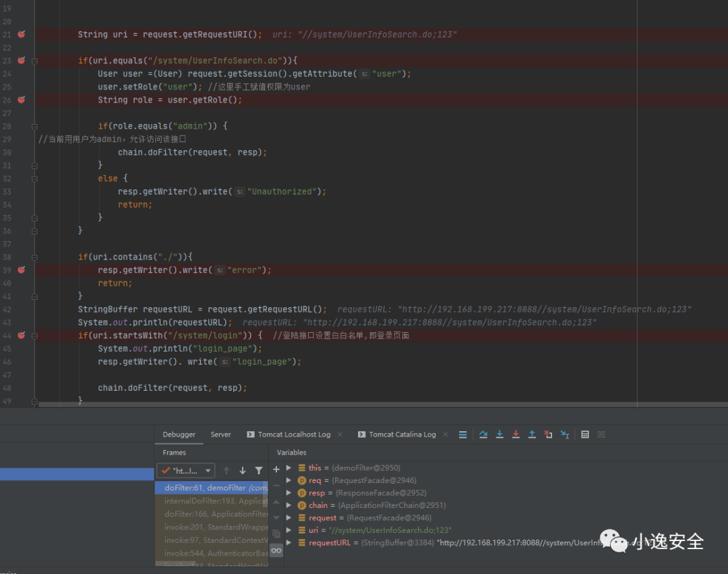This screenshot has width=728, height=574.
Task: Click the move watch down triangle icon
Action: tap(276, 517)
